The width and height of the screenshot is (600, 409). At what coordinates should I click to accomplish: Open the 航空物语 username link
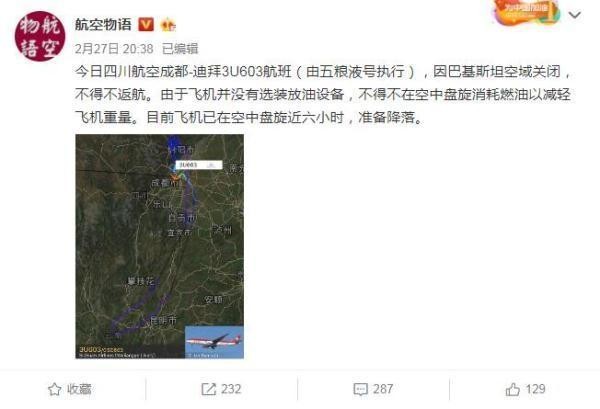[x=103, y=24]
